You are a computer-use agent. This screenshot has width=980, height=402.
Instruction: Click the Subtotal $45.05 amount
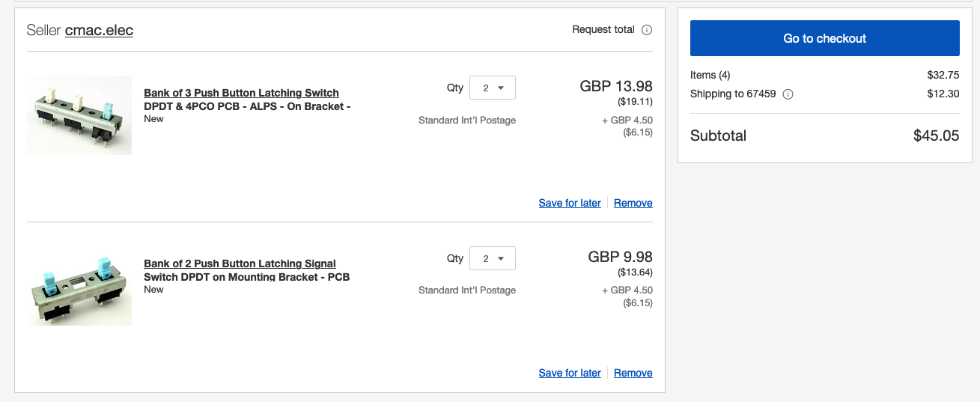pos(936,135)
